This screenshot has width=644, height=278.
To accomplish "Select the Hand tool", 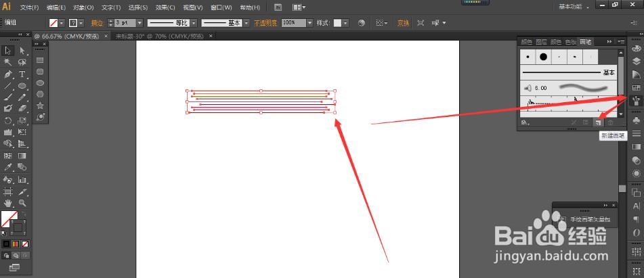I will [x=8, y=203].
